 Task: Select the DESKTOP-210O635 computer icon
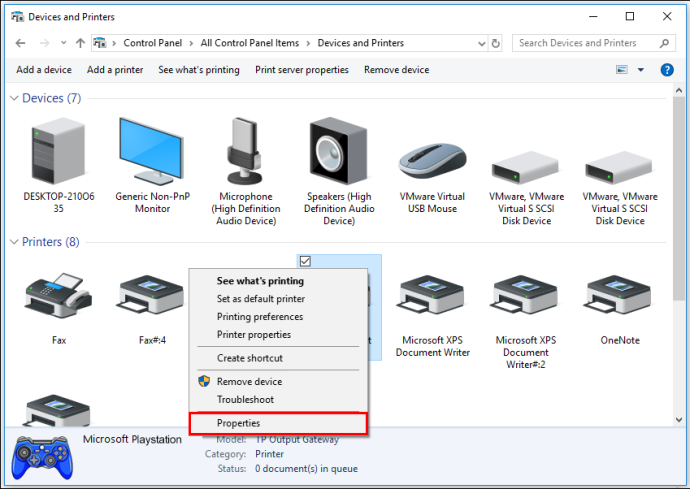[x=59, y=152]
